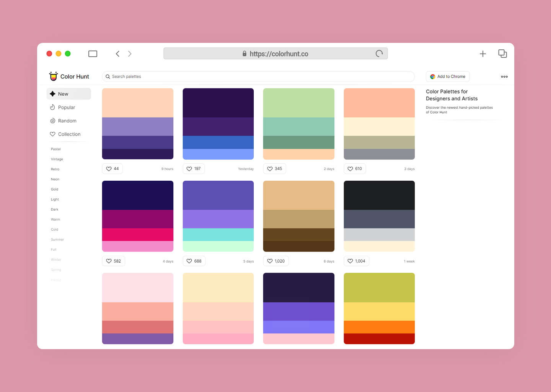Click the Search palettes field
This screenshot has height=392, width=551.
[x=258, y=77]
